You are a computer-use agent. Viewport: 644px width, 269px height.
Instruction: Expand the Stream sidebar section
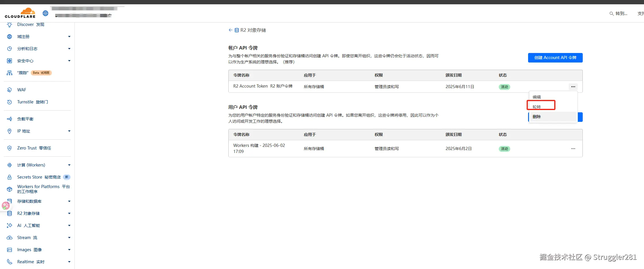pyautogui.click(x=69, y=238)
